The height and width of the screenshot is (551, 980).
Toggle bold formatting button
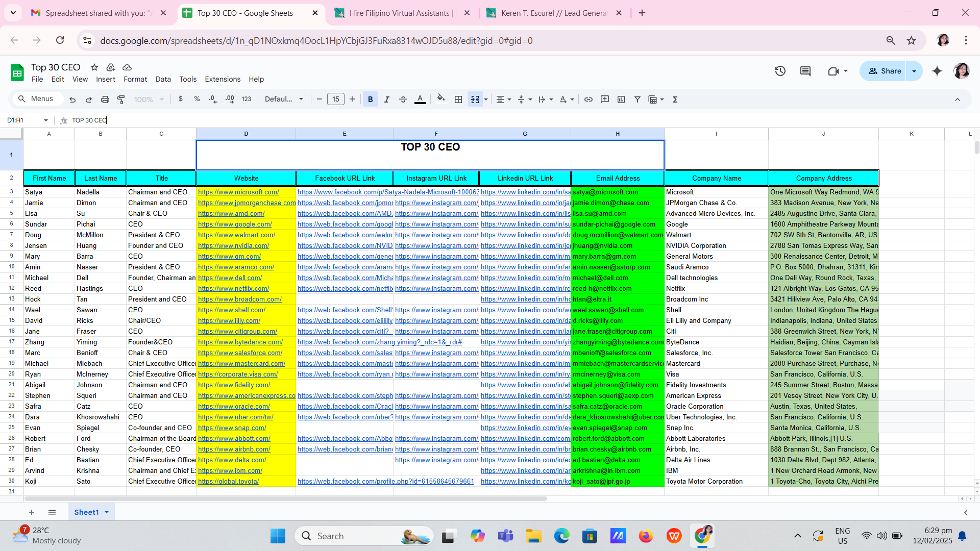(371, 99)
